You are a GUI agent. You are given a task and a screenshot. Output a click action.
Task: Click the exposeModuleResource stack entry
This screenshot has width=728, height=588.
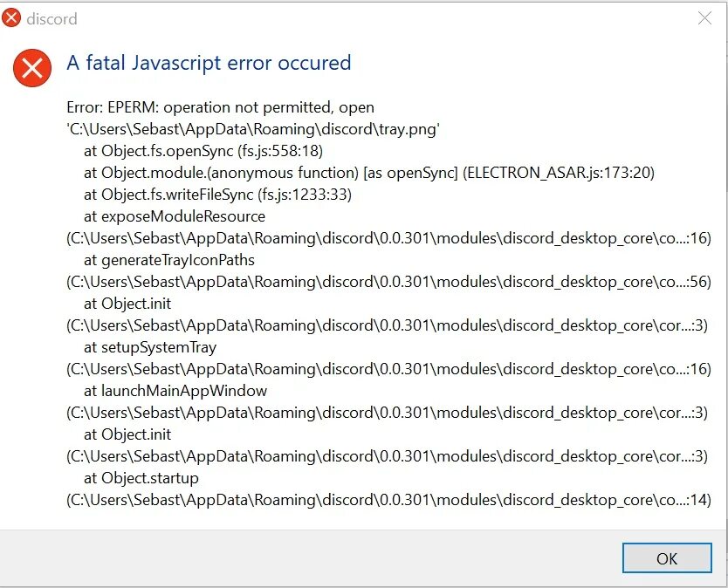click(x=175, y=216)
